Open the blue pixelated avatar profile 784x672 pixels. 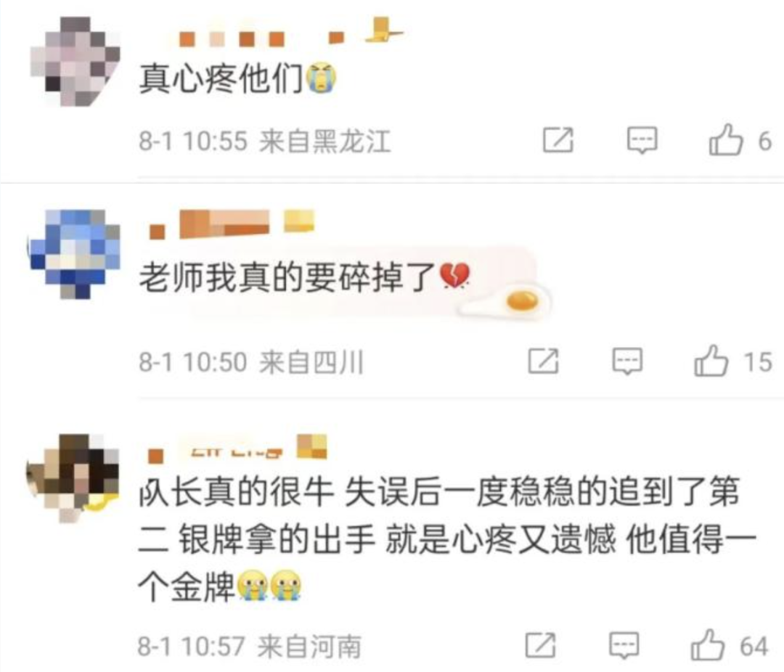coord(75,254)
